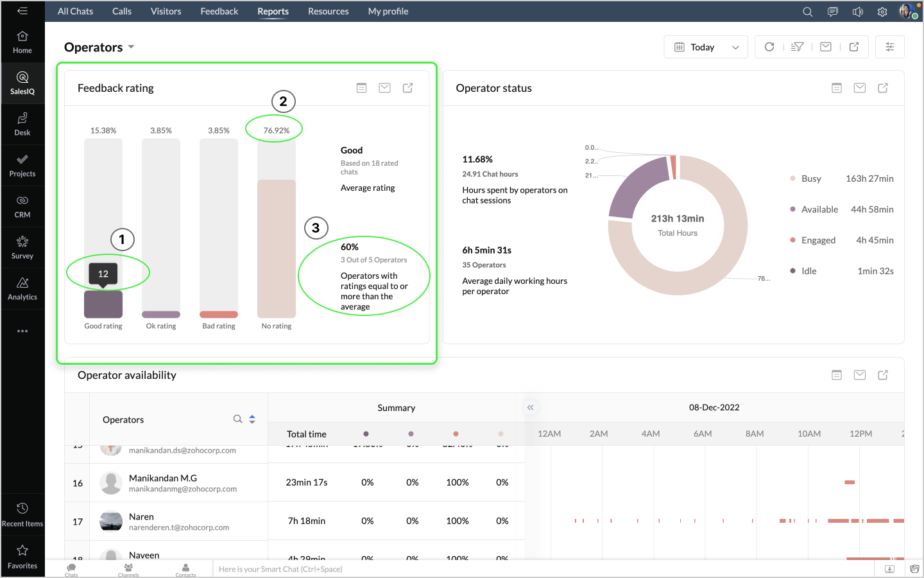This screenshot has width=924, height=578.
Task: Open the SalesIQ module in sidebar
Action: pyautogui.click(x=22, y=82)
